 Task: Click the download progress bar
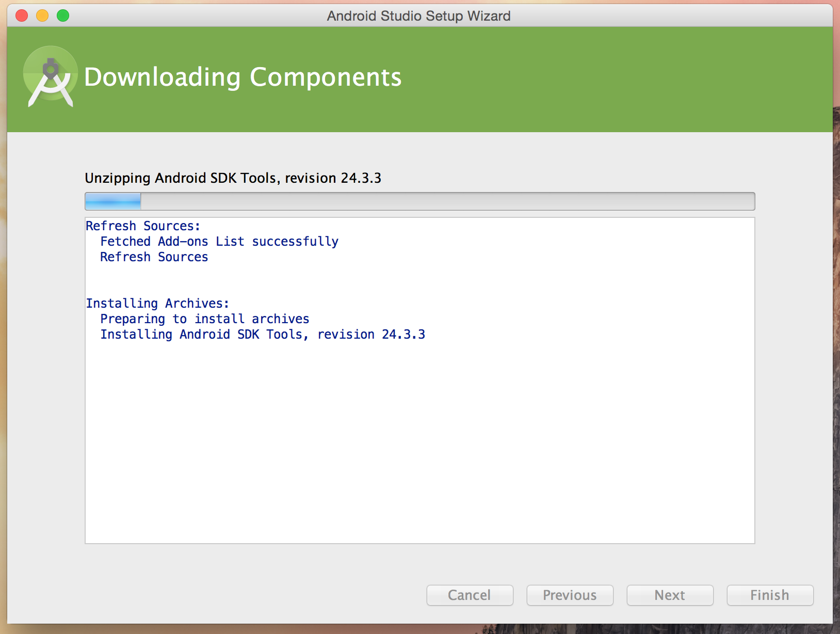pos(419,201)
